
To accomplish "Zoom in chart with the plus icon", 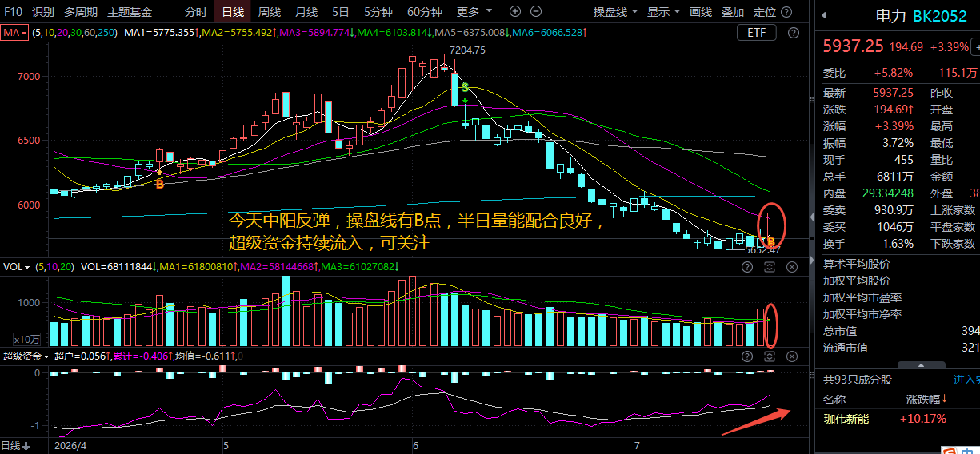I will pyautogui.click(x=514, y=12).
